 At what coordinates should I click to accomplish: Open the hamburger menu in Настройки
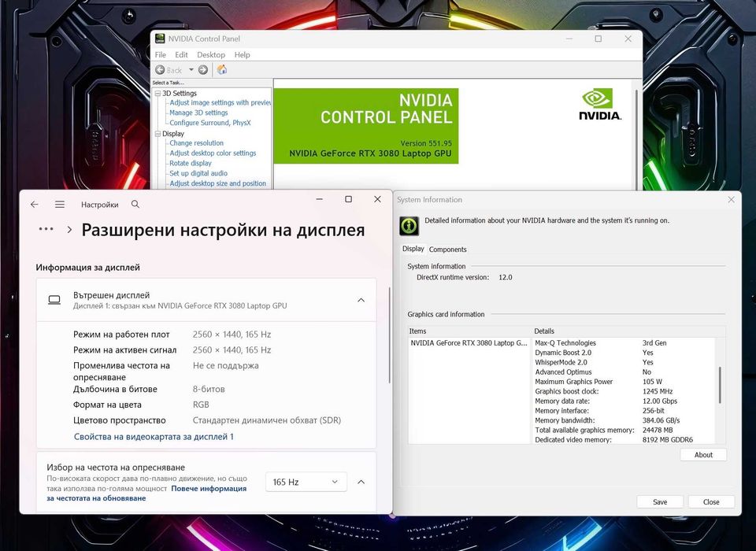tap(60, 205)
